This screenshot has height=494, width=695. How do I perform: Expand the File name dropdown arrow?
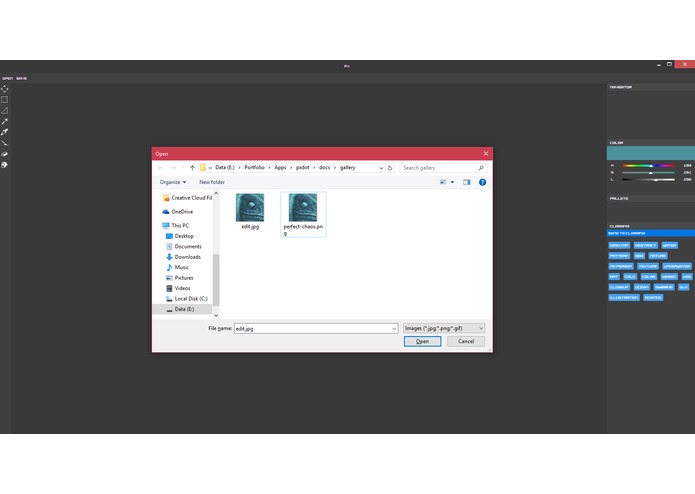tap(394, 329)
